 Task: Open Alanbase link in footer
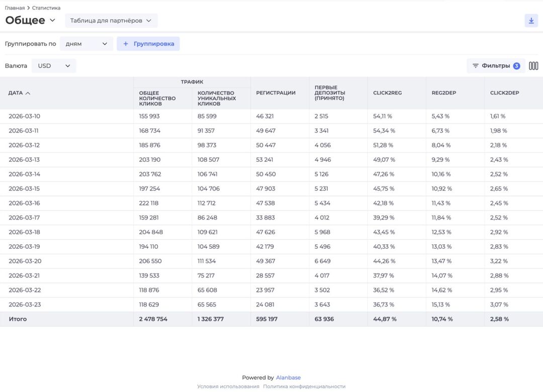(x=288, y=377)
